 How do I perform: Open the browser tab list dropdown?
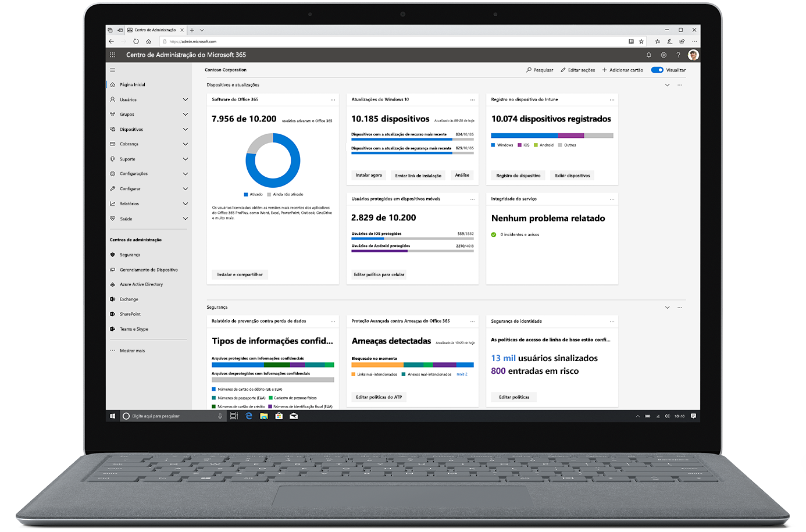pyautogui.click(x=202, y=30)
